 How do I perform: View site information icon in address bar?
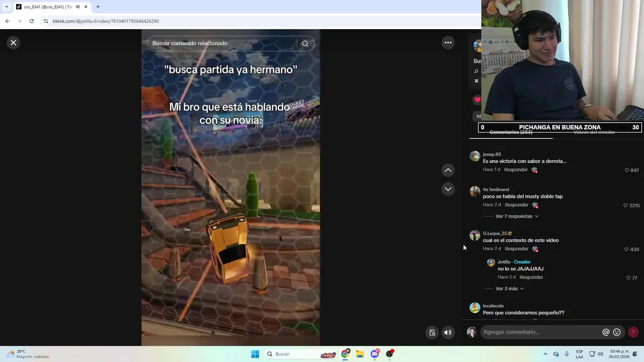click(46, 21)
